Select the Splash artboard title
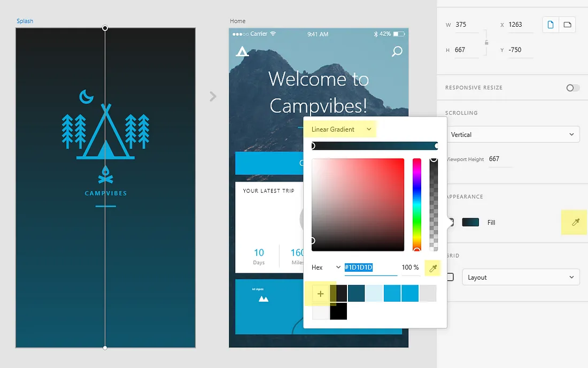Screen dimensions: 588x368 tap(25, 21)
